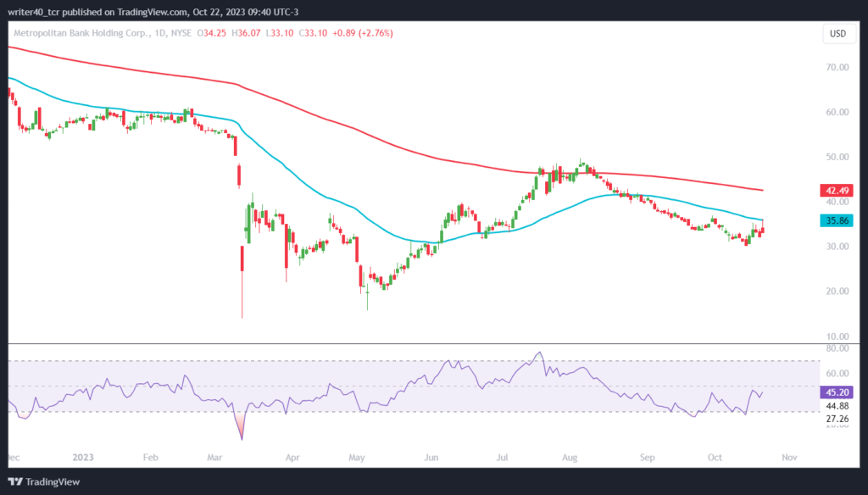
Task: Click the 50.00 price axis value
Action: pos(837,157)
